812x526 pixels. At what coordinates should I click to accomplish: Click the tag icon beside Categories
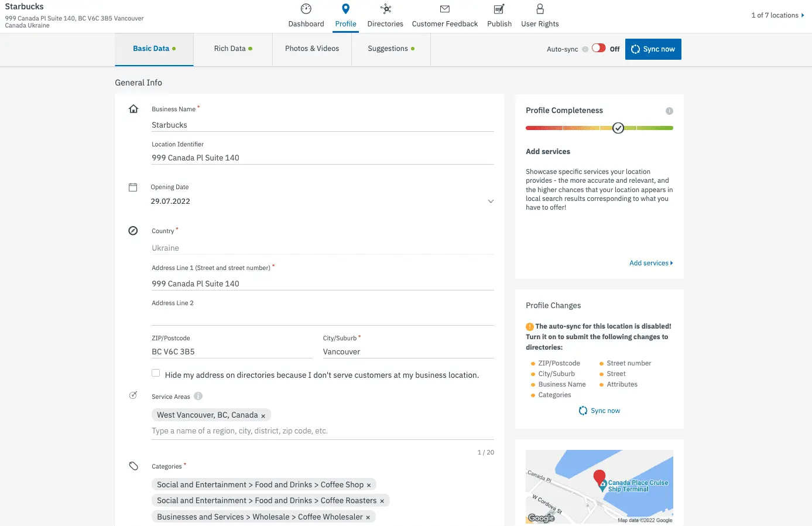(x=133, y=466)
